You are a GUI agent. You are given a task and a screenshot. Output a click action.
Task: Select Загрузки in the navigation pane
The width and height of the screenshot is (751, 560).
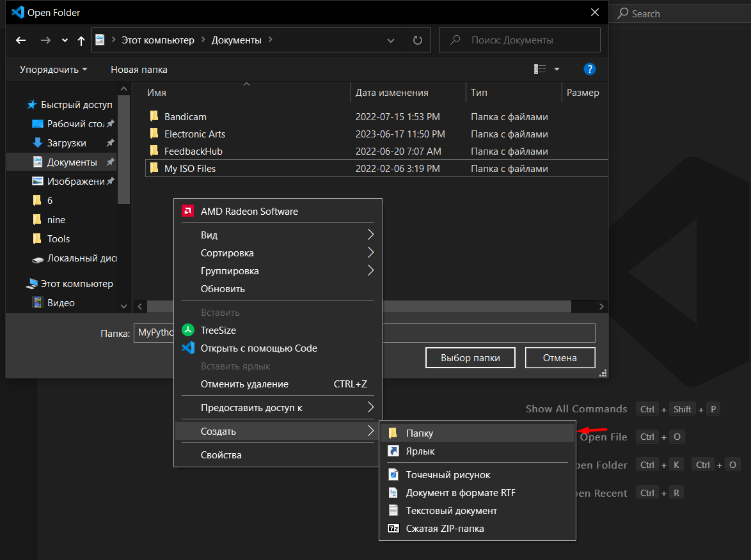(67, 143)
